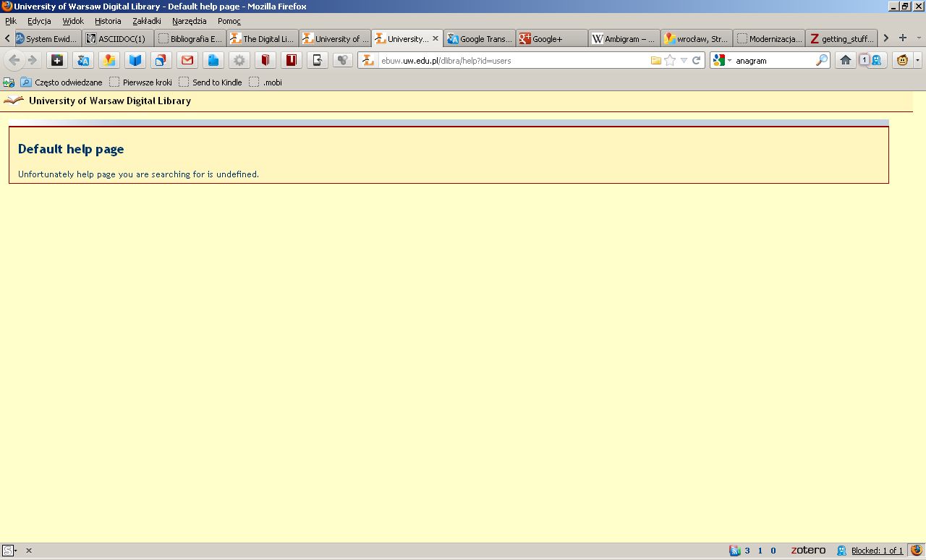Go back with the Back arrow button
This screenshot has height=560, width=926.
tap(14, 60)
